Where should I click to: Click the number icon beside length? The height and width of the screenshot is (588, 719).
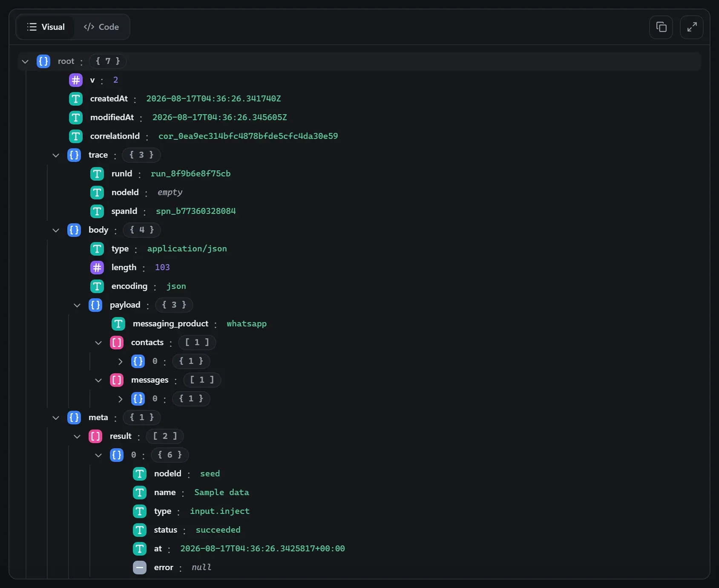(x=97, y=268)
